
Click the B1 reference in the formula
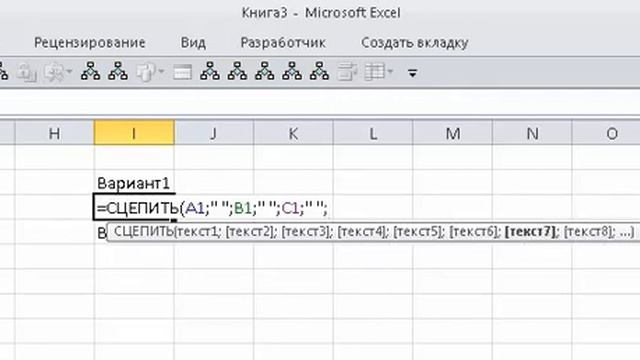tap(243, 208)
